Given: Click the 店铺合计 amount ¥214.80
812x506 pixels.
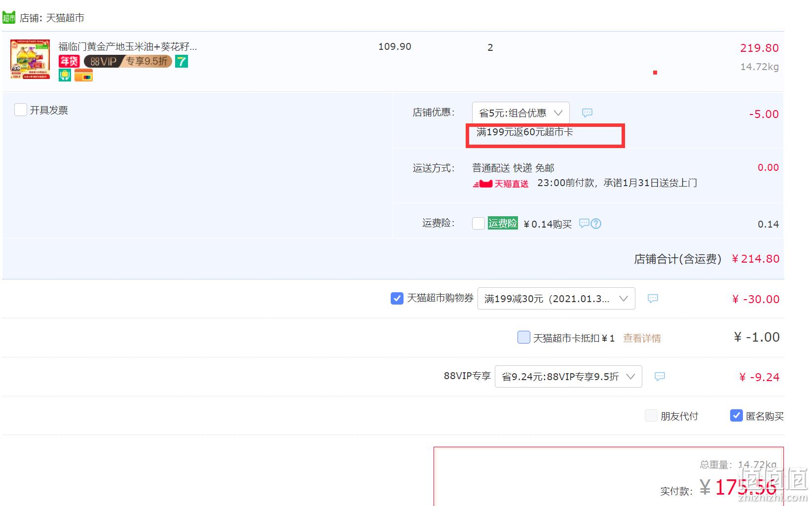Looking at the screenshot, I should click(x=755, y=259).
